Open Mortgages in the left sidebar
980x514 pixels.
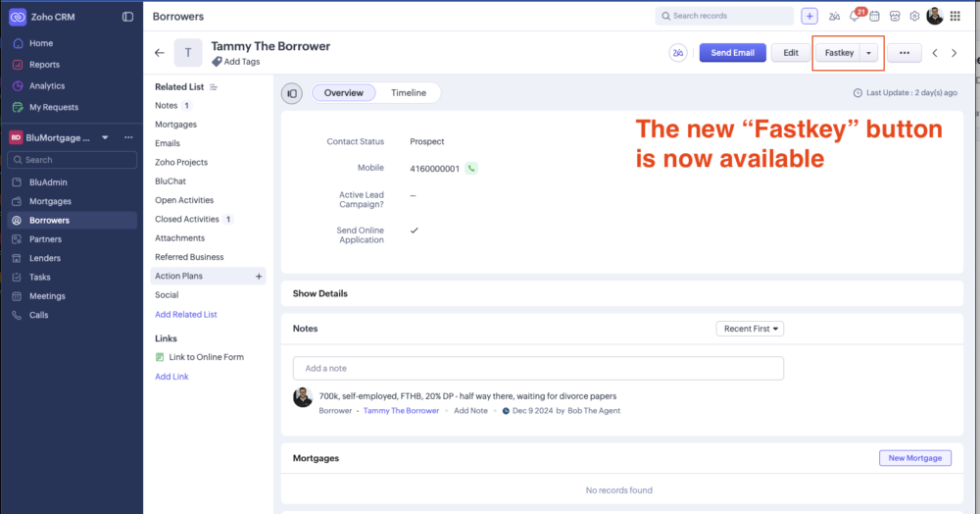coord(50,201)
